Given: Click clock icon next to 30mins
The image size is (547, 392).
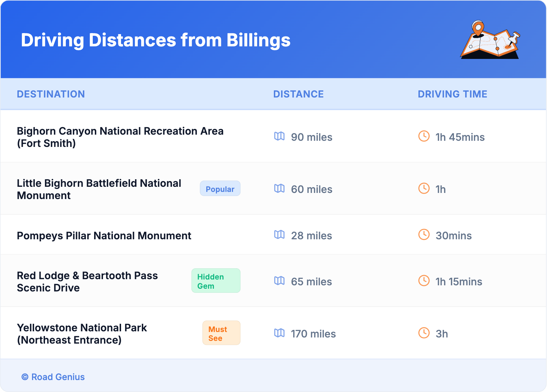Looking at the screenshot, I should click(424, 235).
